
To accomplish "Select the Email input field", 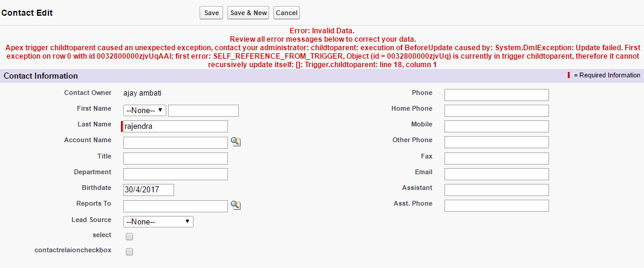I will [x=496, y=174].
